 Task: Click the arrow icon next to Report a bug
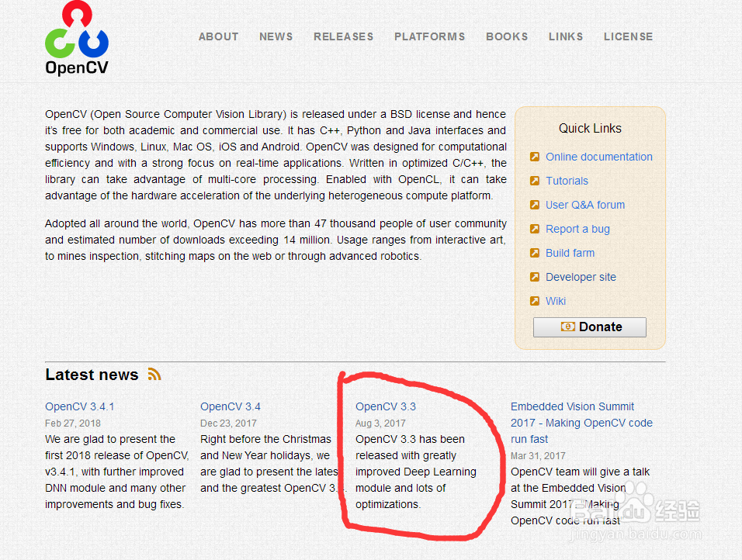[535, 229]
